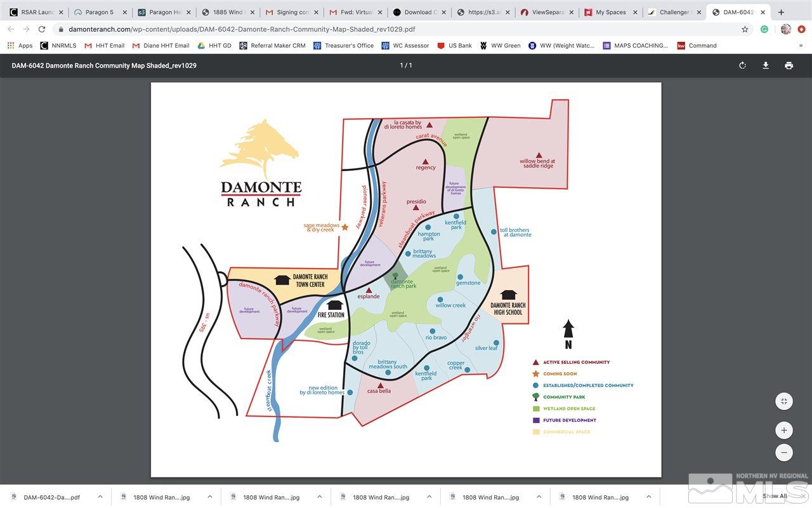Open the Referral Maker CRM bookmark
The width and height of the screenshot is (812, 508).
pyautogui.click(x=272, y=46)
